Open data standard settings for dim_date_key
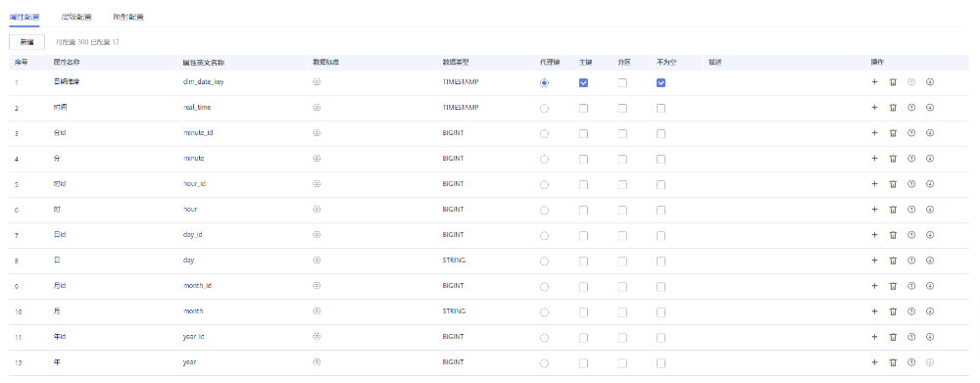The height and width of the screenshot is (383, 980). [x=317, y=82]
